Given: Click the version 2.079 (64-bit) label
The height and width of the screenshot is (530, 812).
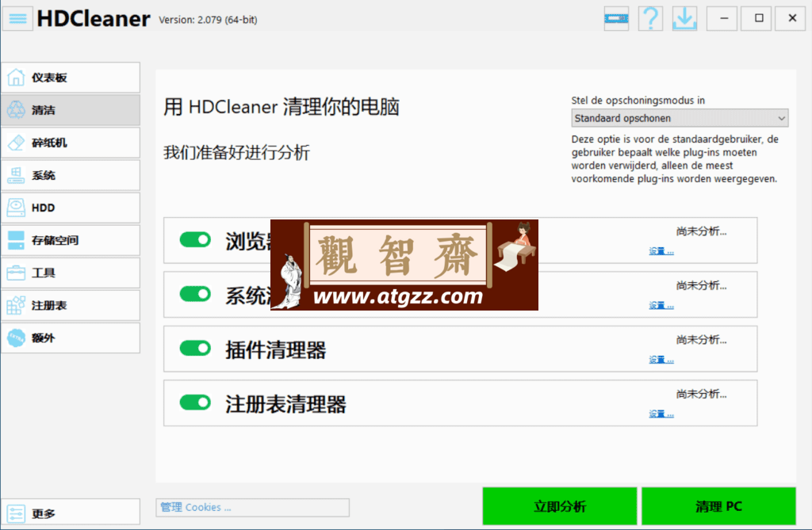Looking at the screenshot, I should (209, 20).
